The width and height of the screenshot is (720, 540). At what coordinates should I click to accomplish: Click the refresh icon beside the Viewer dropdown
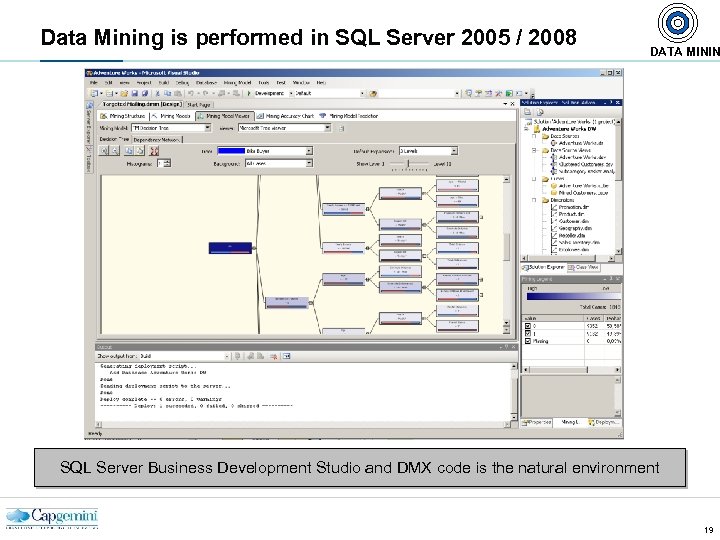(x=342, y=129)
